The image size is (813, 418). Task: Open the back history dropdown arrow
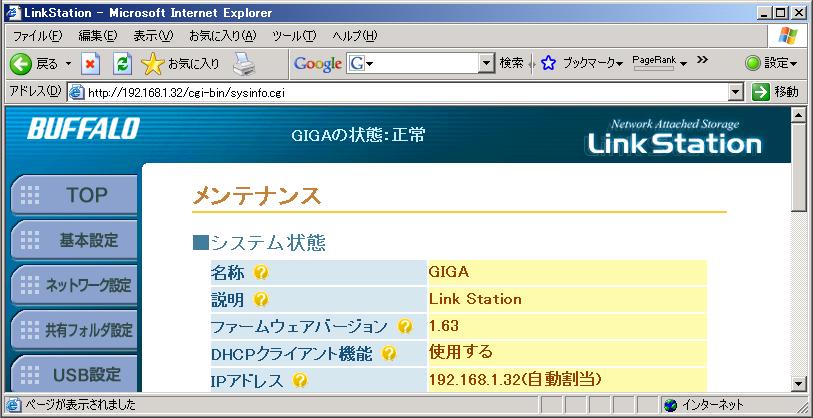coord(68,64)
